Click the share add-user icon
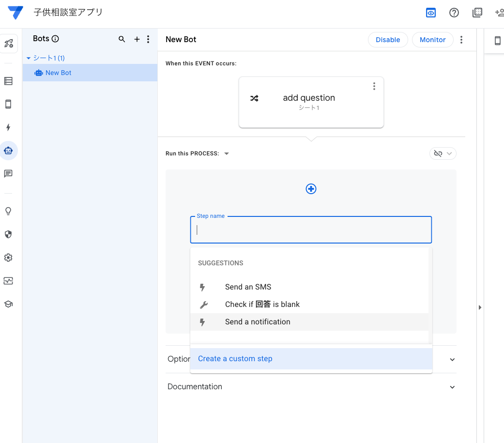This screenshot has width=504, height=443. click(x=500, y=13)
